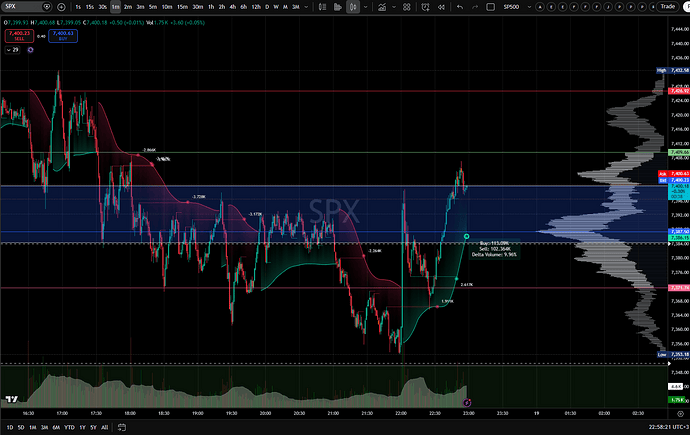
Task: Open the SPX symbol search field
Action: 26,7
